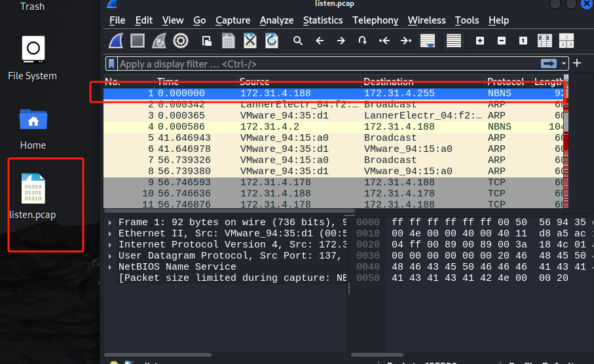Open display filter history dropdown
Viewport: 594px width, 364px height.
point(564,64)
